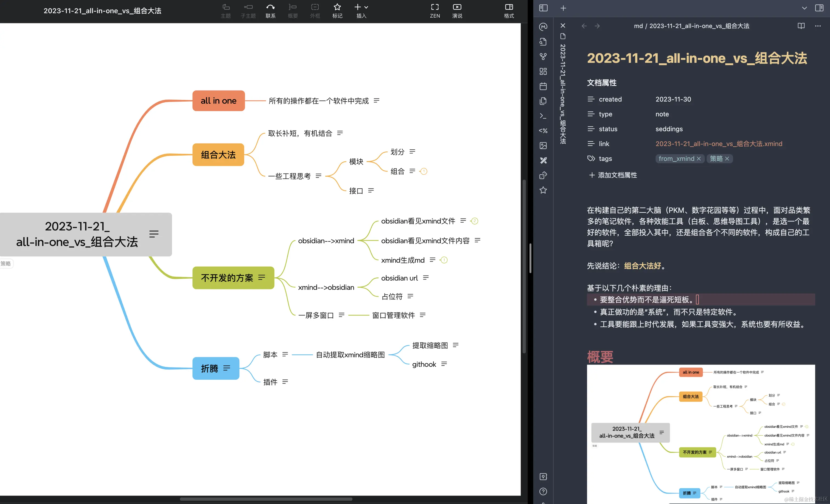Click the star ribbon icon
This screenshot has height=504, width=830.
[543, 190]
